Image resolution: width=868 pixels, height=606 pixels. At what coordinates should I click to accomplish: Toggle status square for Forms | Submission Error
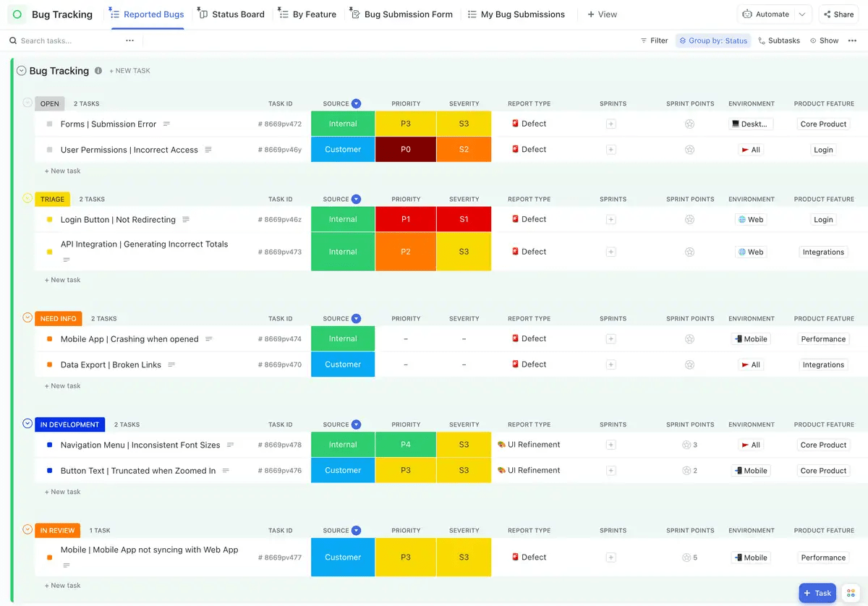(49, 124)
